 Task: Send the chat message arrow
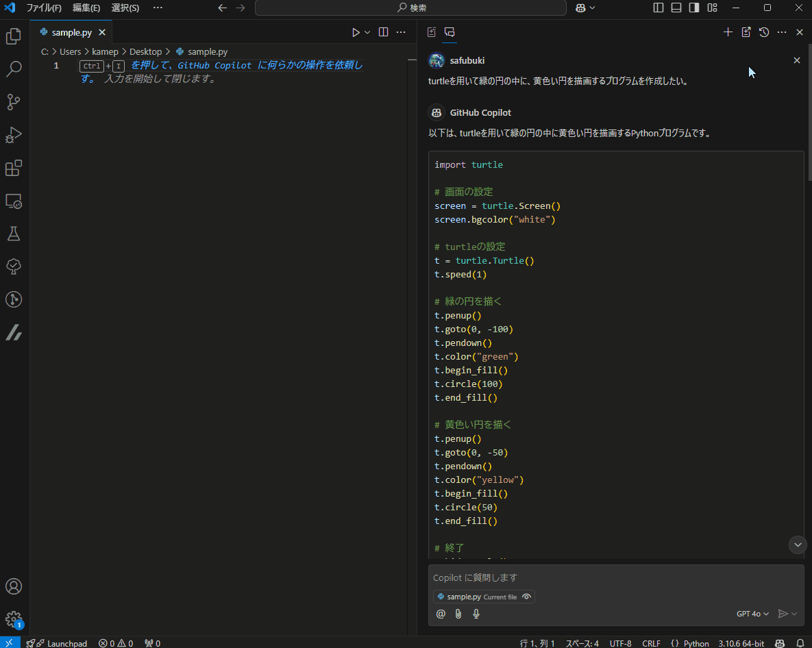click(783, 614)
